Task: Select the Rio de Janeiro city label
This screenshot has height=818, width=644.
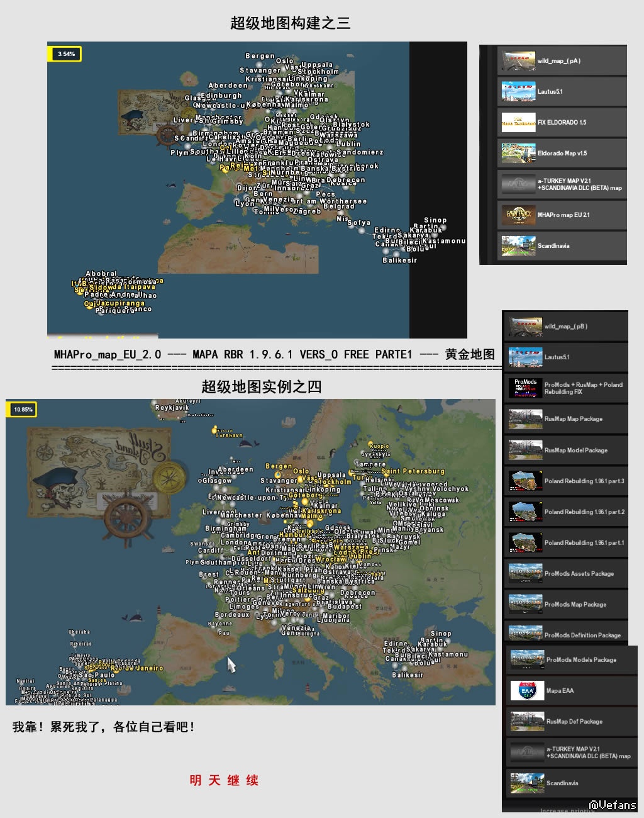Action: [136, 668]
